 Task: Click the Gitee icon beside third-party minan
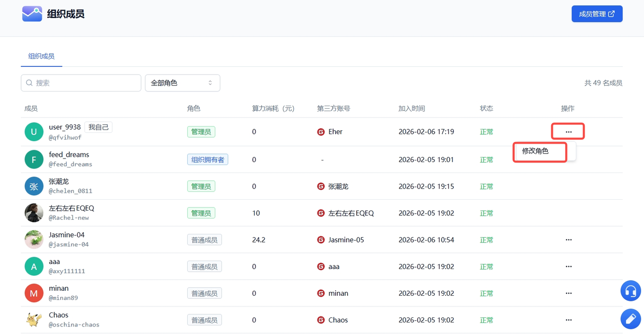(321, 293)
